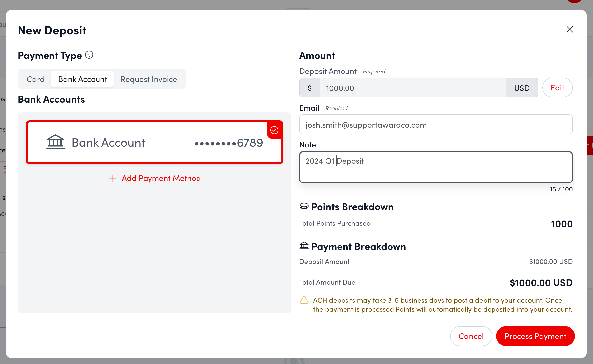Close the New Deposit dialog
The height and width of the screenshot is (364, 593).
[570, 29]
